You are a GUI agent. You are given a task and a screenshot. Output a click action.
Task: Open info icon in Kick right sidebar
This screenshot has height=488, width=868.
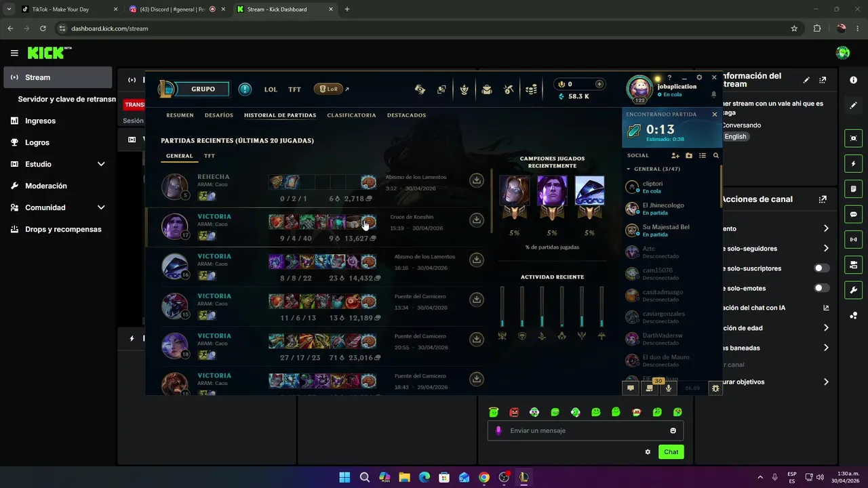(853, 80)
